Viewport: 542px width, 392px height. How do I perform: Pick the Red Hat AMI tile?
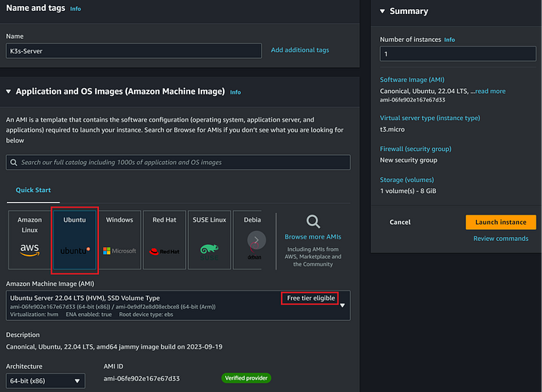click(x=164, y=239)
